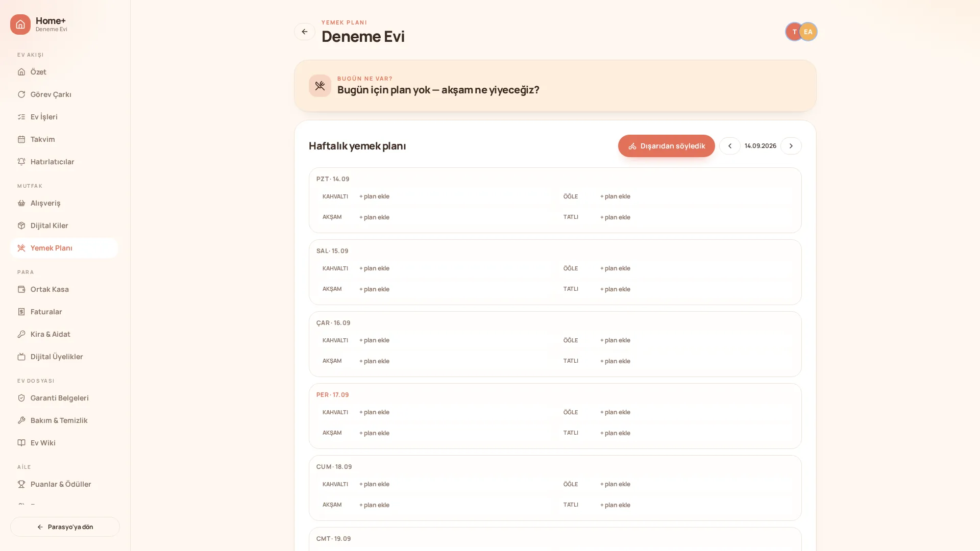This screenshot has width=980, height=551.
Task: Click the Dijital Üyelikler TV icon
Action: 21,357
